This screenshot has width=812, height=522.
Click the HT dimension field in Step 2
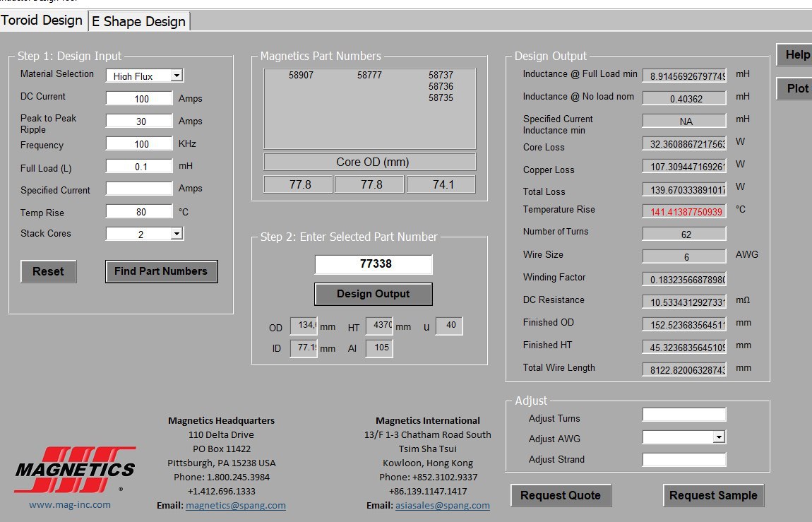[380, 326]
